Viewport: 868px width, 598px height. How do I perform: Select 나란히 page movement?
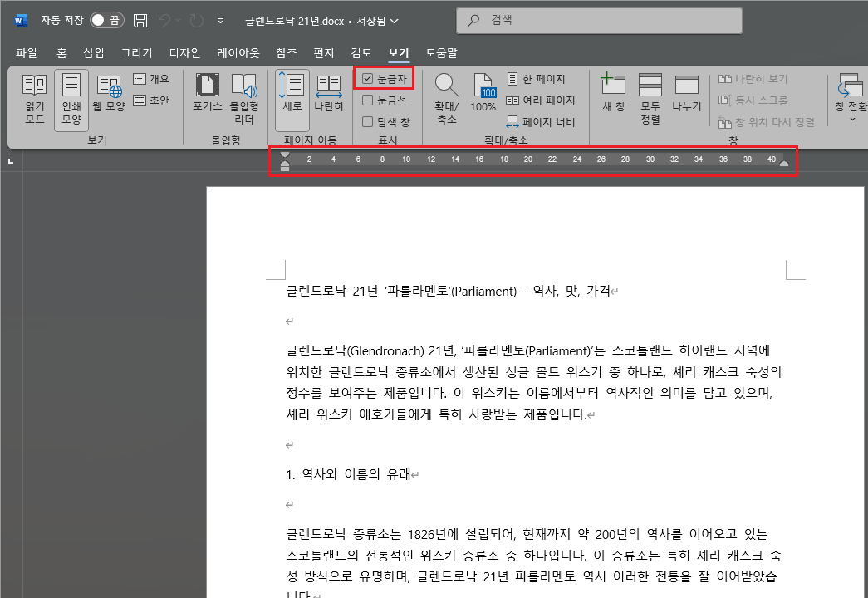(x=328, y=94)
